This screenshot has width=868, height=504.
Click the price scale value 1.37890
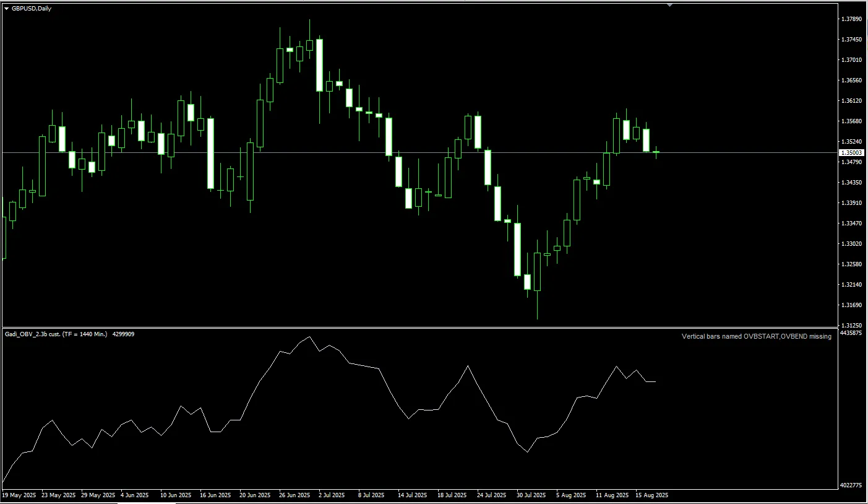[853, 19]
